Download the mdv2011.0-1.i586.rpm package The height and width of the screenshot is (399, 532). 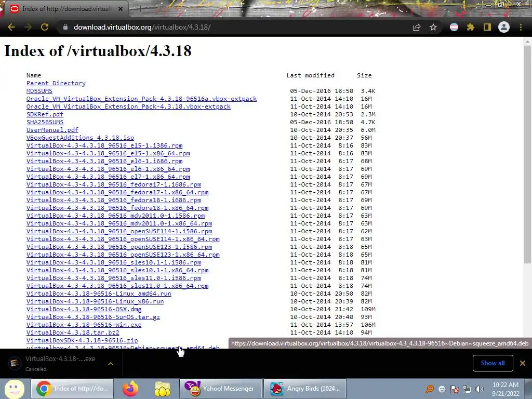pos(116,216)
